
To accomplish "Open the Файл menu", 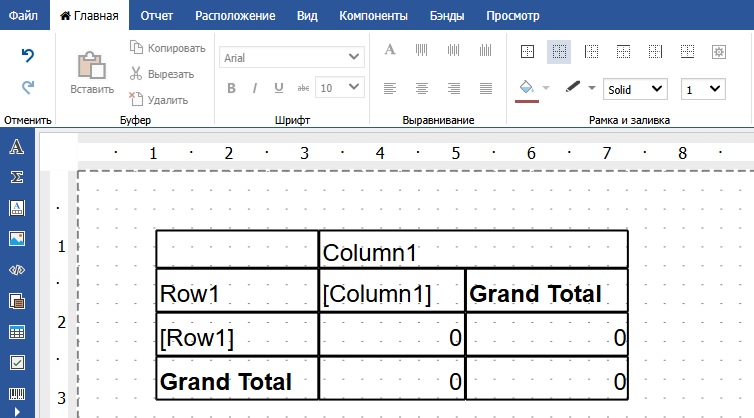I will [23, 16].
